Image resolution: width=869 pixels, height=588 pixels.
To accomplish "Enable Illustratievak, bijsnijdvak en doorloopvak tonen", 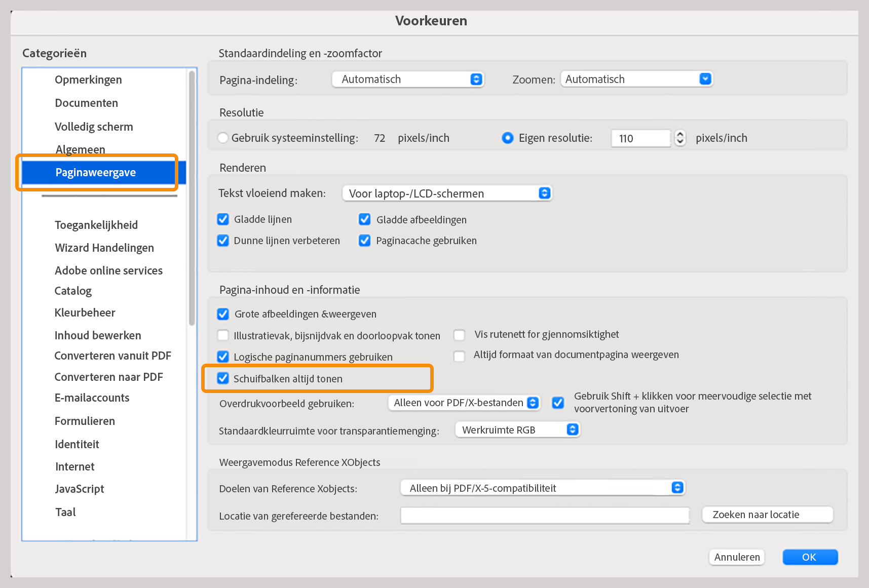I will [x=223, y=335].
